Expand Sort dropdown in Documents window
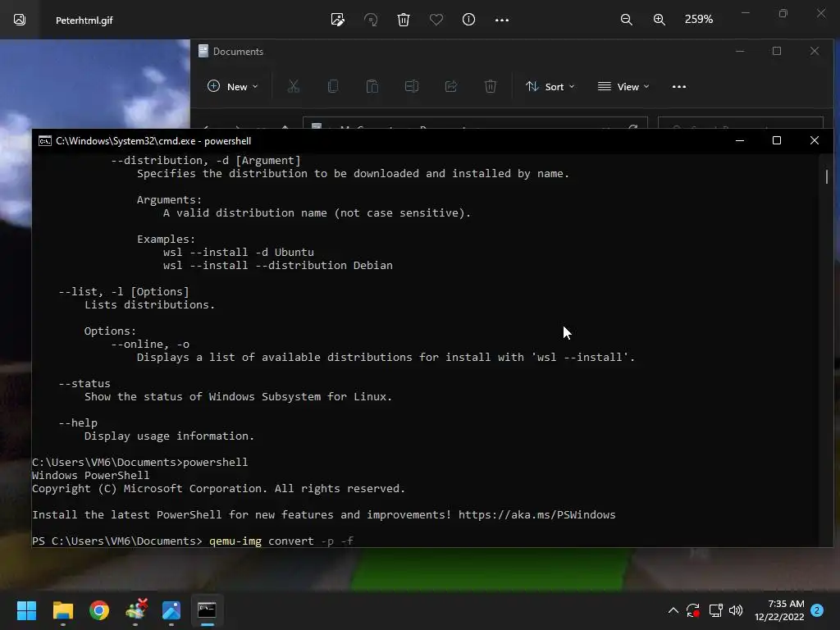Viewport: 840px width, 630px height. (x=550, y=86)
